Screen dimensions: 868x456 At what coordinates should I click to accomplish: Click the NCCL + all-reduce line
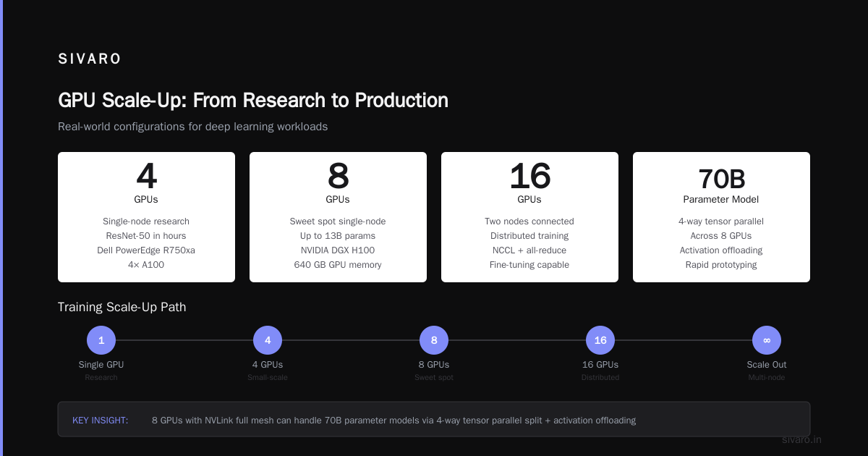pos(529,250)
